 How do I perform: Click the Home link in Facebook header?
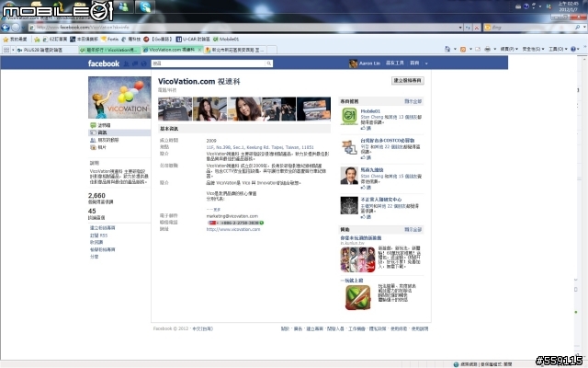414,63
